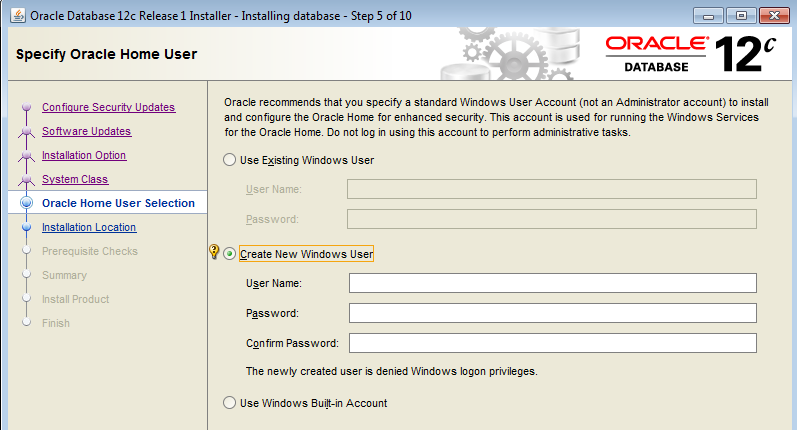
Task: Open the Configure Security Updates step
Action: point(108,107)
